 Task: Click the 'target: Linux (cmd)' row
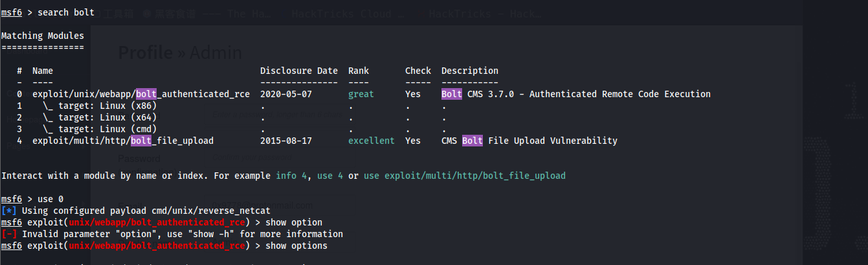[x=100, y=130]
